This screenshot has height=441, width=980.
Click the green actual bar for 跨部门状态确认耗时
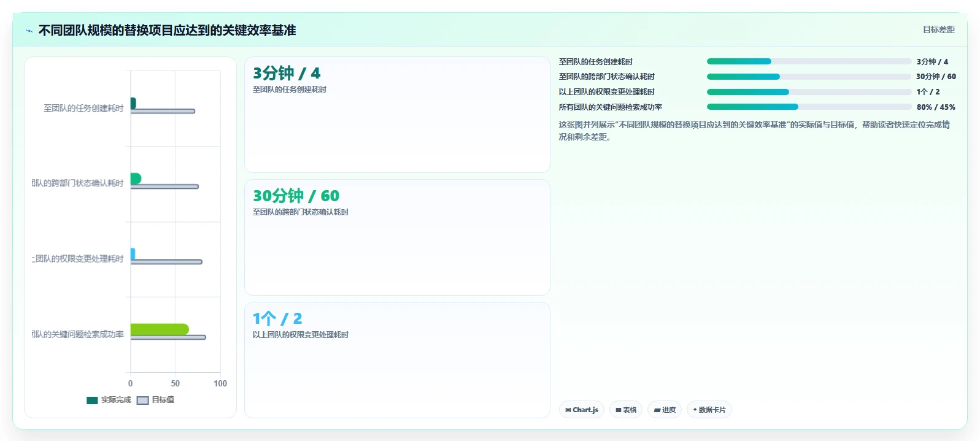[x=136, y=178]
